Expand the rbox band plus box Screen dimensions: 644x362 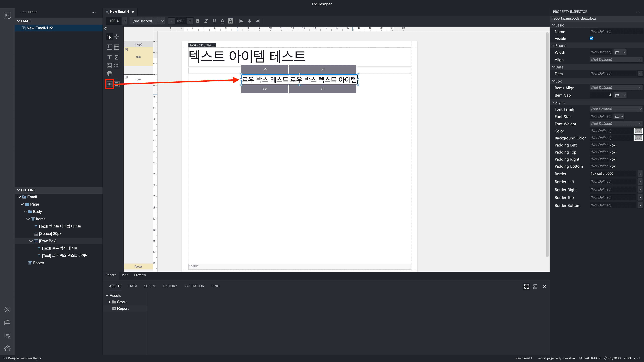coord(126,77)
